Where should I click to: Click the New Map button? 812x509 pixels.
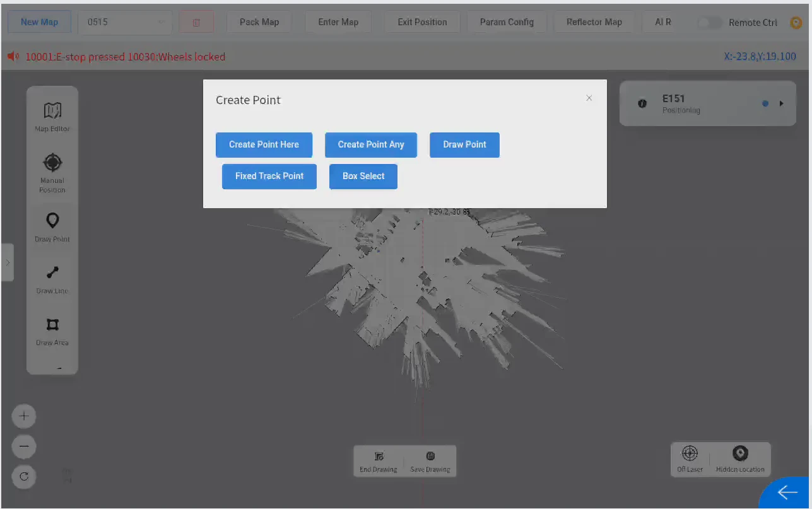pyautogui.click(x=39, y=22)
